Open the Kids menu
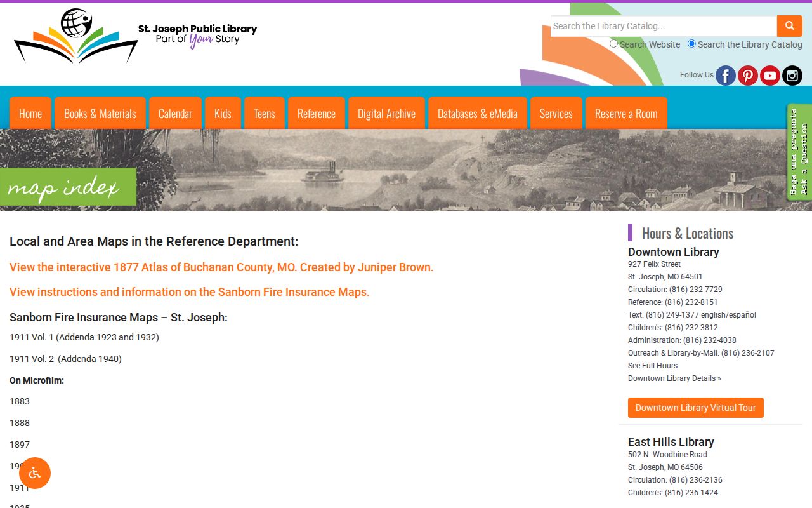 click(223, 113)
